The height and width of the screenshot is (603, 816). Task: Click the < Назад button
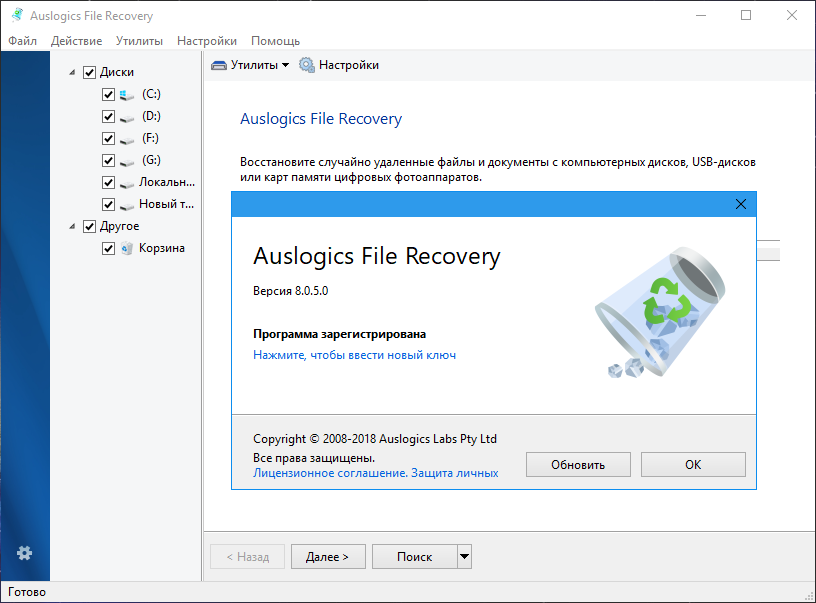(248, 557)
